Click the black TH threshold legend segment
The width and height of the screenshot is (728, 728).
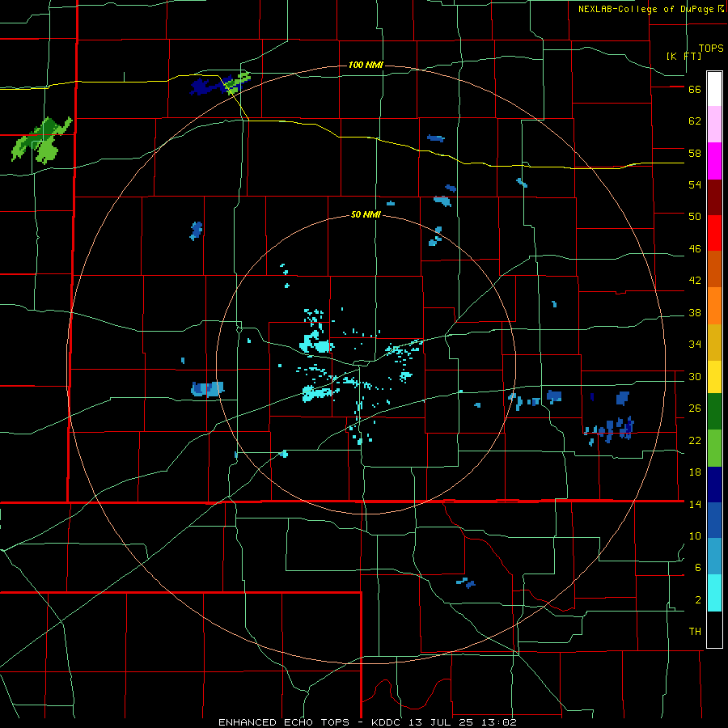(714, 629)
